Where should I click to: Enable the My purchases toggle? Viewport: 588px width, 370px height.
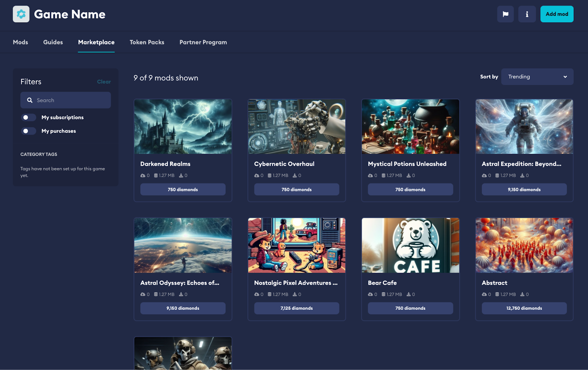[x=29, y=131]
